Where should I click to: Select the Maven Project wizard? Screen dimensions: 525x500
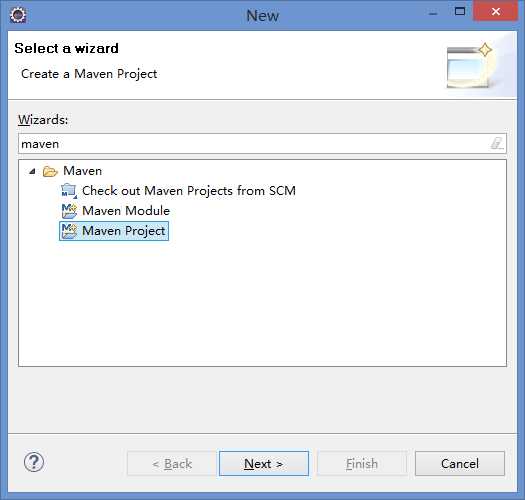point(114,231)
